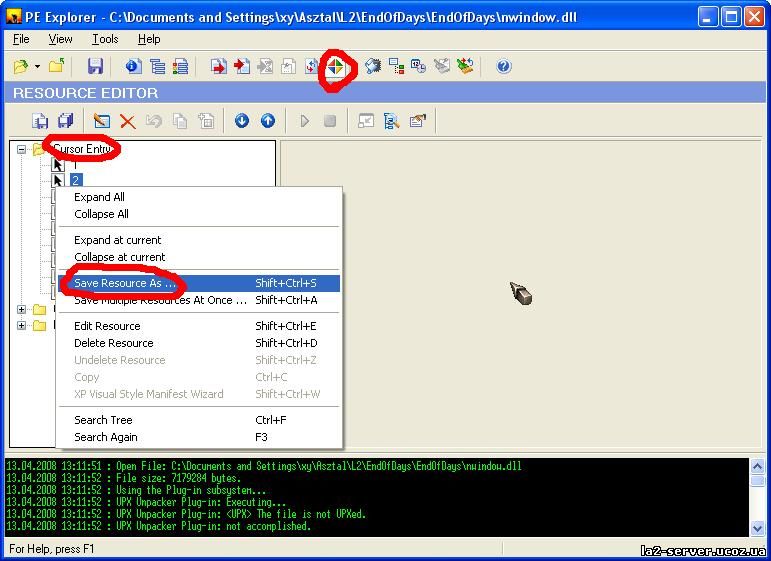771x561 pixels.
Task: Open the blue Headers Info icon
Action: click(133, 66)
